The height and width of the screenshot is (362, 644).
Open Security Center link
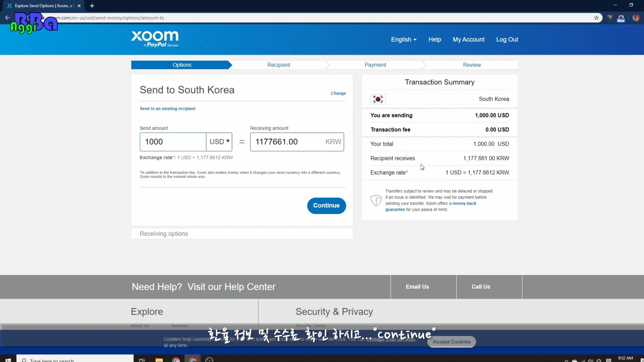click(311, 326)
